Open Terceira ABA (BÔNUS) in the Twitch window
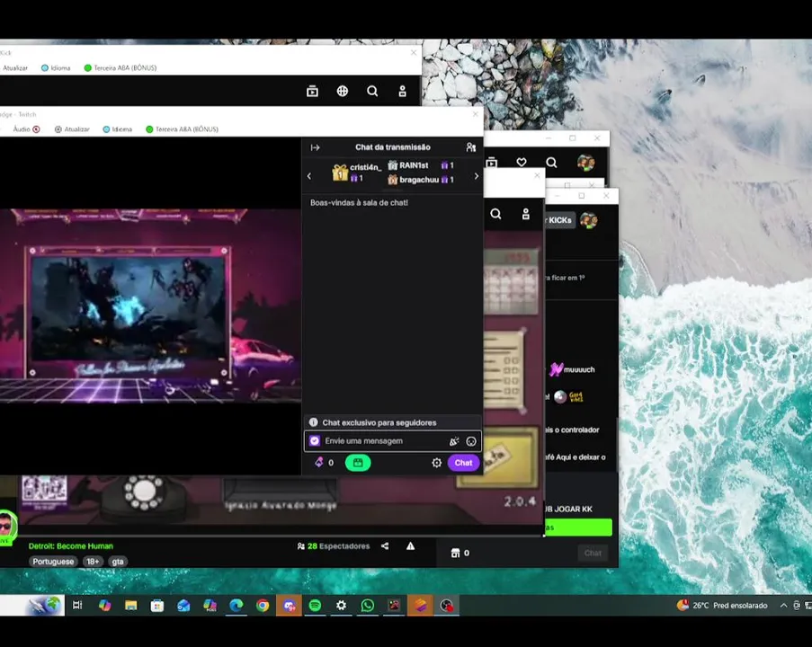Screen dimensions: 812x647 182,129
